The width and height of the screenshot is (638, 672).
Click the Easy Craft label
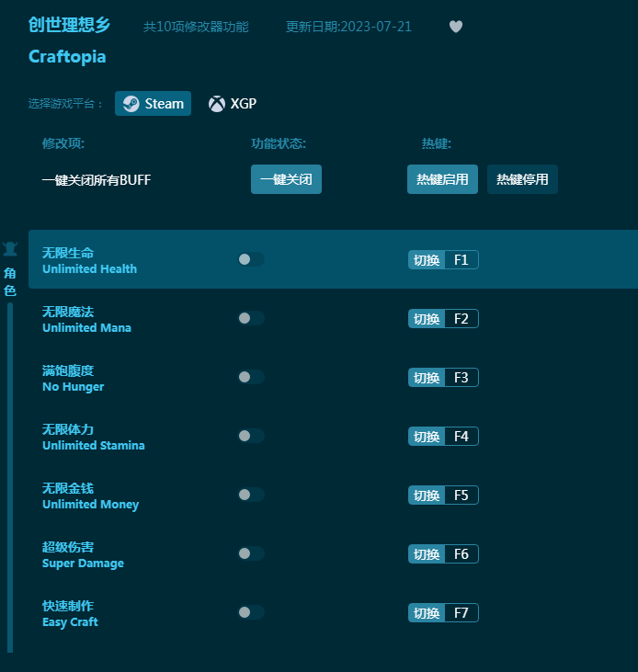point(70,621)
